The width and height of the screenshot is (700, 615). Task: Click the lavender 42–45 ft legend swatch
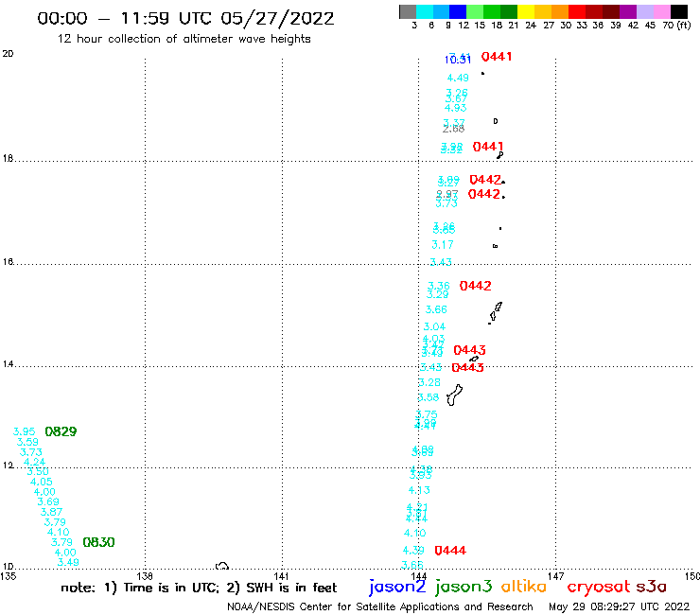point(644,11)
